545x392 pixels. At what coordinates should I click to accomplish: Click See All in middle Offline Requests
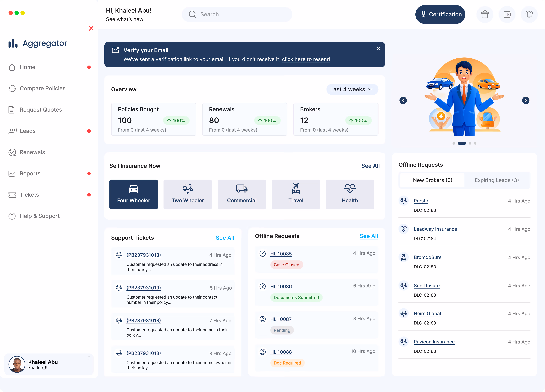click(369, 236)
